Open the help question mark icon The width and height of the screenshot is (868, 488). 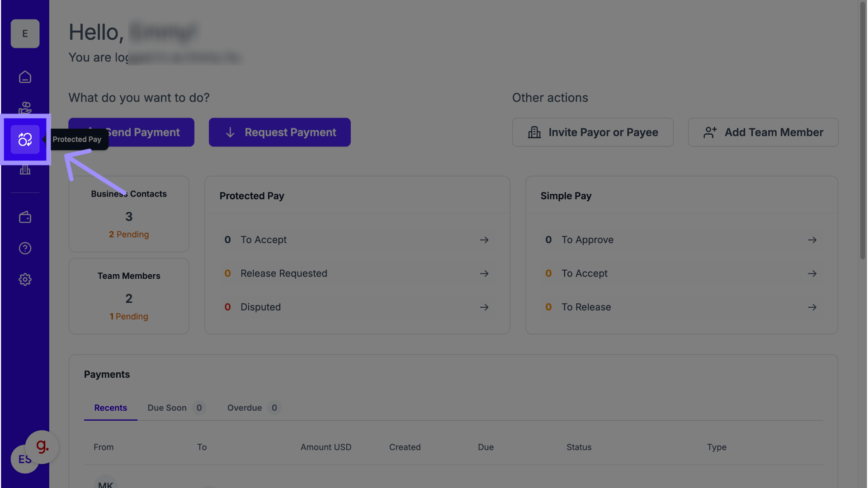click(x=25, y=248)
